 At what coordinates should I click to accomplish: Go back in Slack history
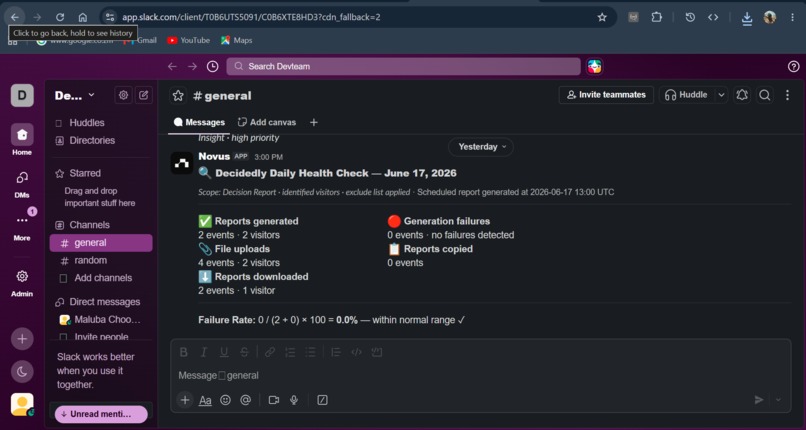172,66
